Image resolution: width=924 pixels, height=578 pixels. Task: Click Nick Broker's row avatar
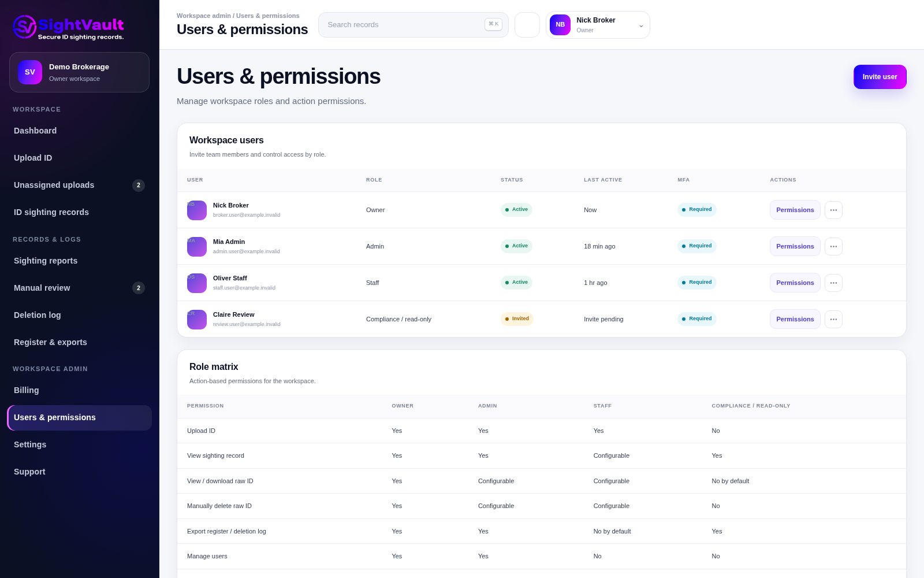[x=197, y=210]
